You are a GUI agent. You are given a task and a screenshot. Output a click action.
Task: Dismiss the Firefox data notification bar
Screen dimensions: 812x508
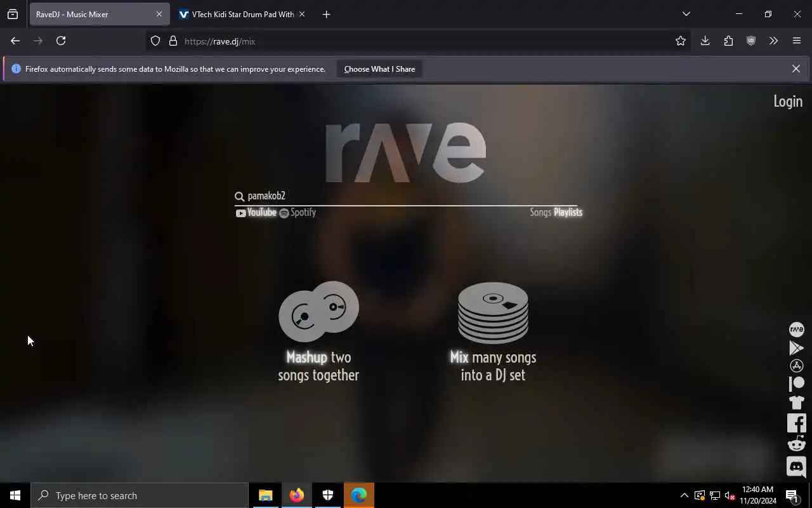pos(796,69)
